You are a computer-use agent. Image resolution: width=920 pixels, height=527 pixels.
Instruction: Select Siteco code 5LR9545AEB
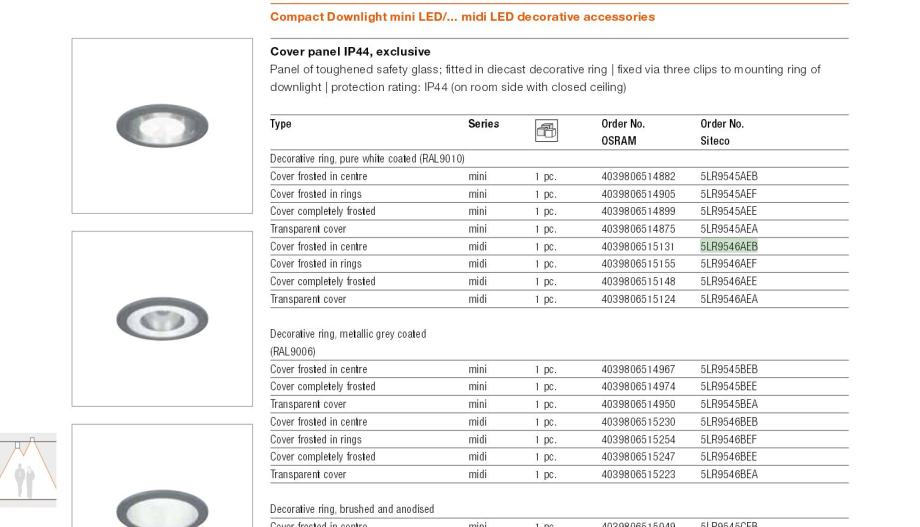pos(729,176)
